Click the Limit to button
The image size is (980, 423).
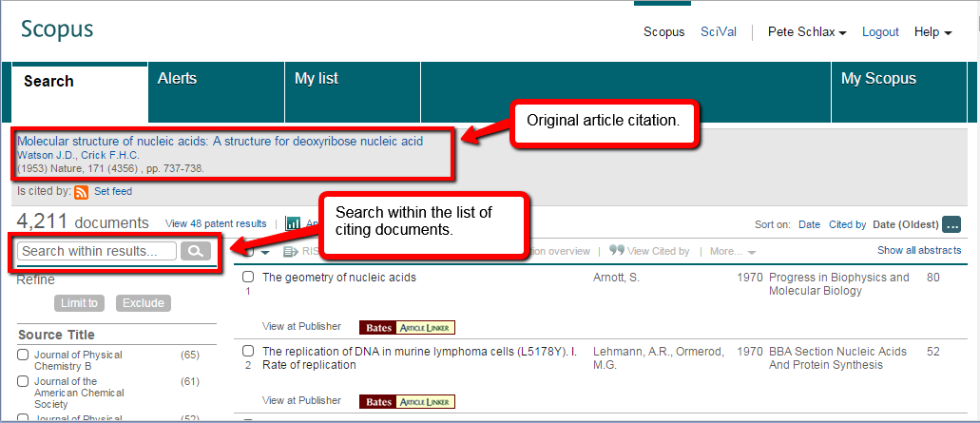click(80, 303)
